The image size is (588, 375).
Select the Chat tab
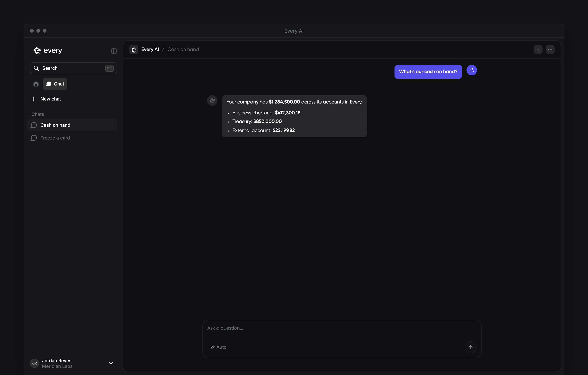coord(55,84)
